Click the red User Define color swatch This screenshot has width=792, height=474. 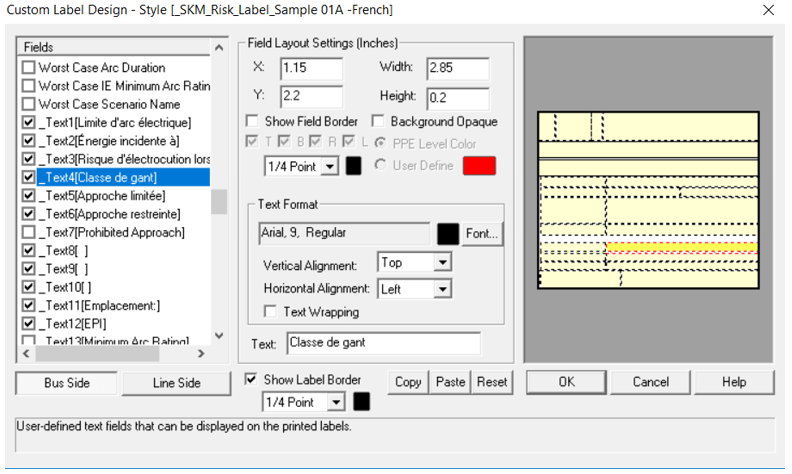click(479, 166)
